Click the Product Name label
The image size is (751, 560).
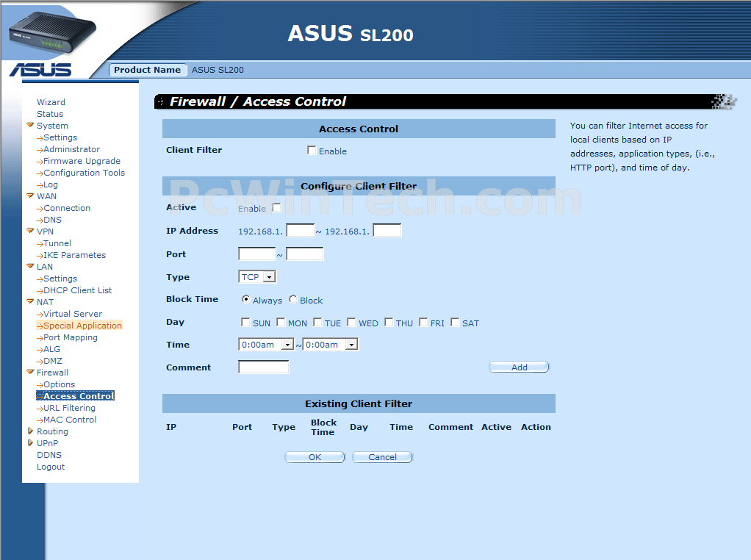point(148,70)
